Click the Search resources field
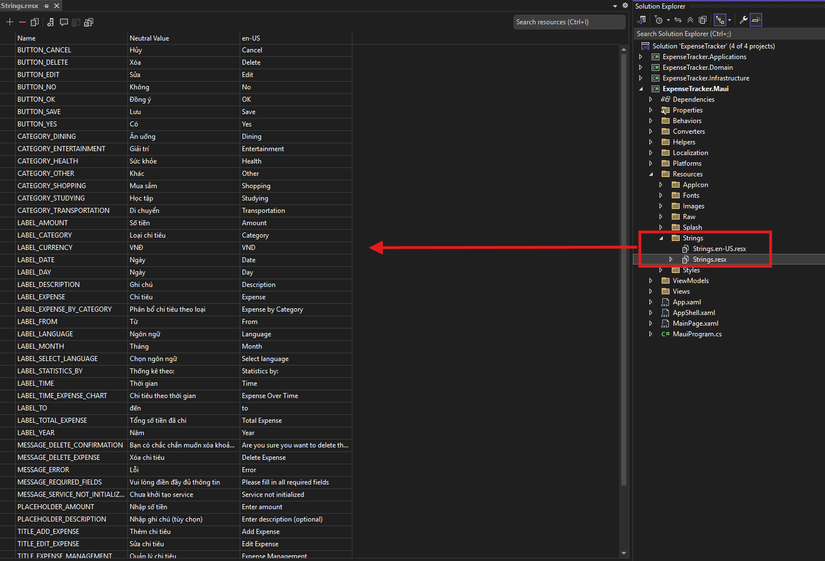This screenshot has height=561, width=825. point(569,22)
